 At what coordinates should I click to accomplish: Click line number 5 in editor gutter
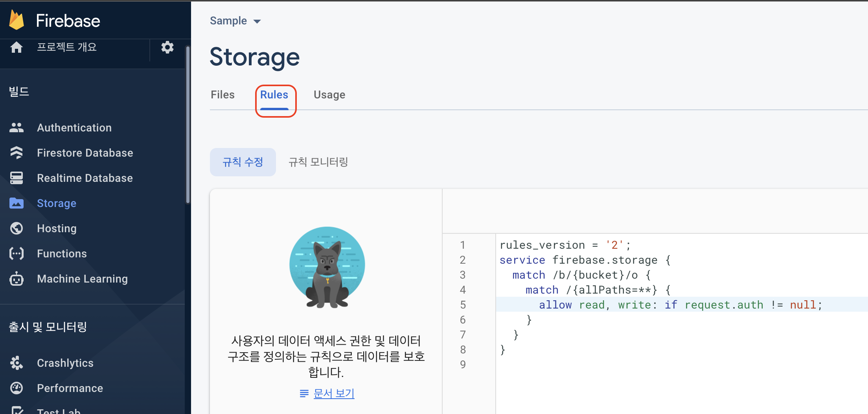click(x=463, y=305)
